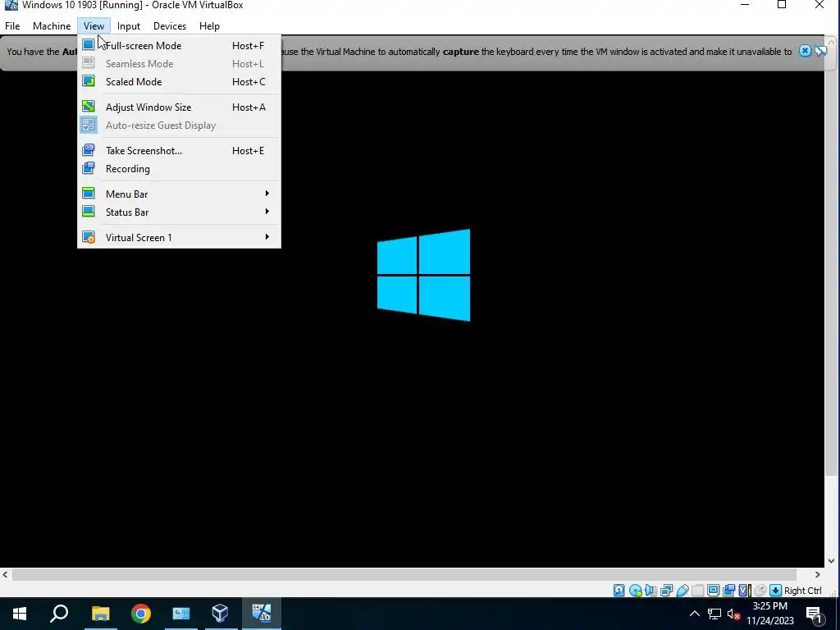The image size is (840, 630).
Task: Launch Google Chrome from the taskbar
Action: click(141, 614)
